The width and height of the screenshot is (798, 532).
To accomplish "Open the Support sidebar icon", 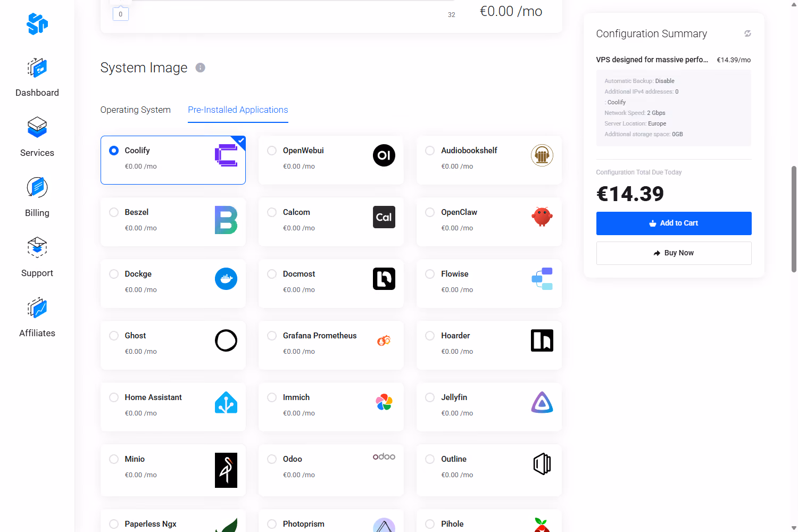I will click(x=37, y=247).
